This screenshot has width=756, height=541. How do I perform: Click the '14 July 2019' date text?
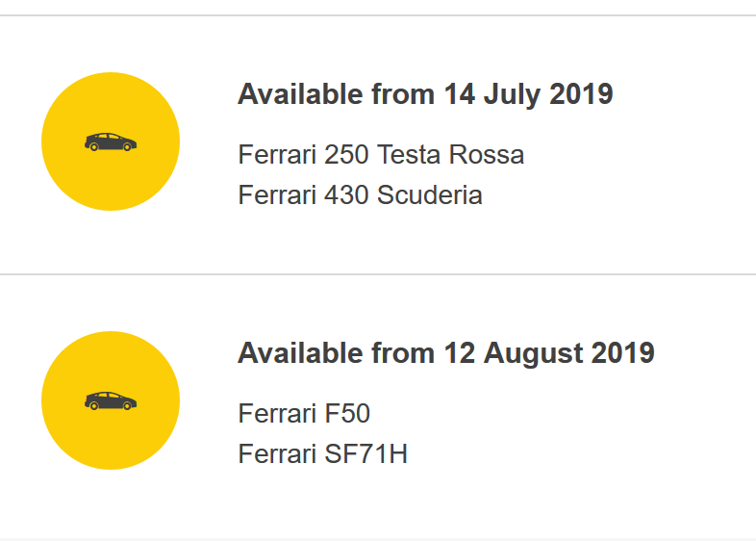(x=528, y=94)
